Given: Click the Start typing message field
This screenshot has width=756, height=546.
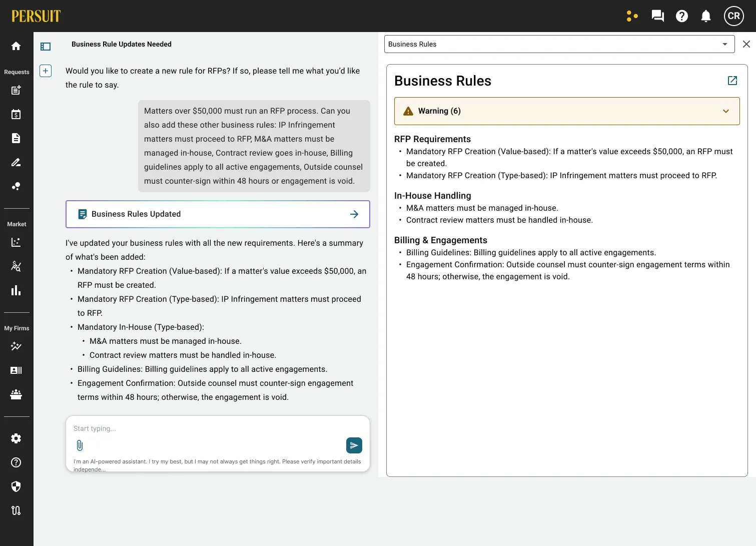Looking at the screenshot, I should pyautogui.click(x=218, y=429).
